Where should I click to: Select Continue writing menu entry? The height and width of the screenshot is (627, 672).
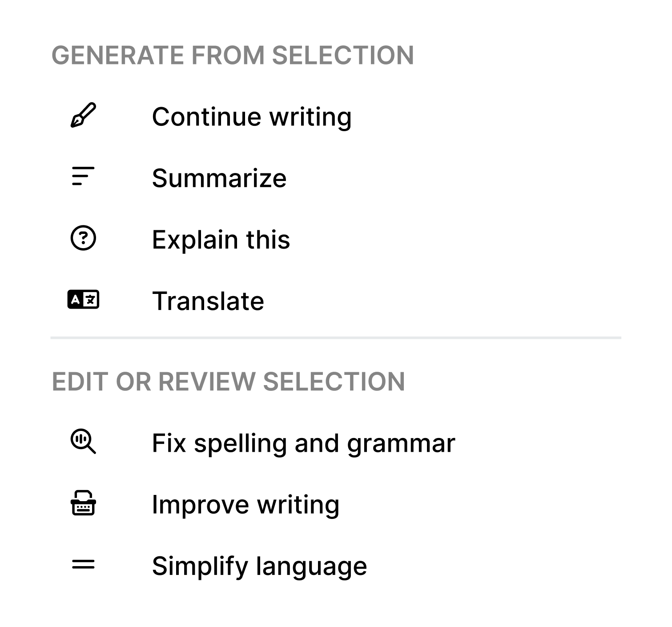[251, 117]
